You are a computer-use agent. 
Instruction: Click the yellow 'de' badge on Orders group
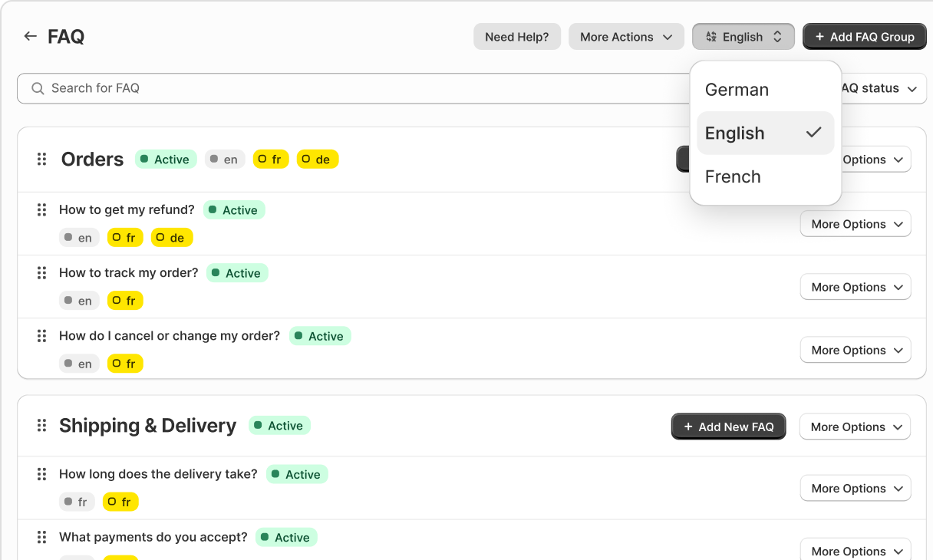[x=317, y=160]
